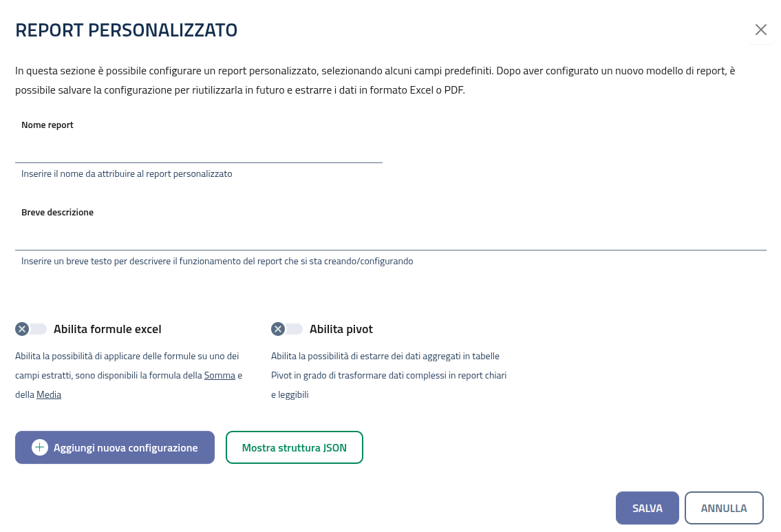Click the Breve descrizione field label
The image size is (781, 532).
click(x=57, y=213)
